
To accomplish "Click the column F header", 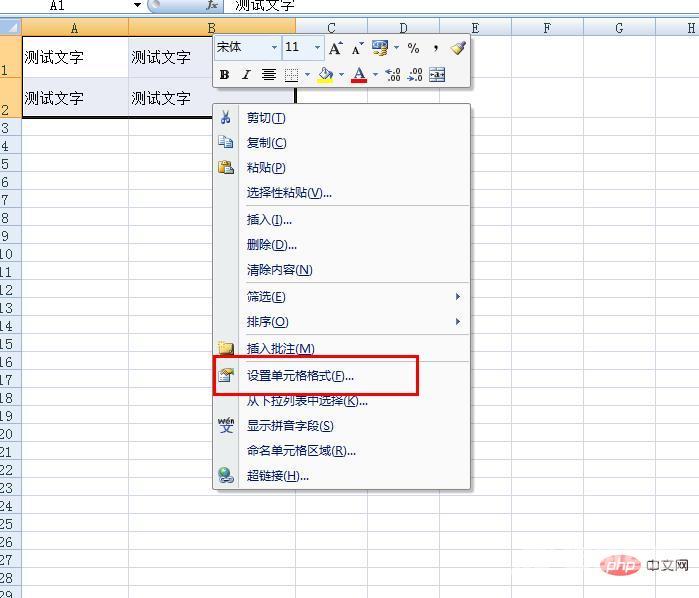I will 547,28.
